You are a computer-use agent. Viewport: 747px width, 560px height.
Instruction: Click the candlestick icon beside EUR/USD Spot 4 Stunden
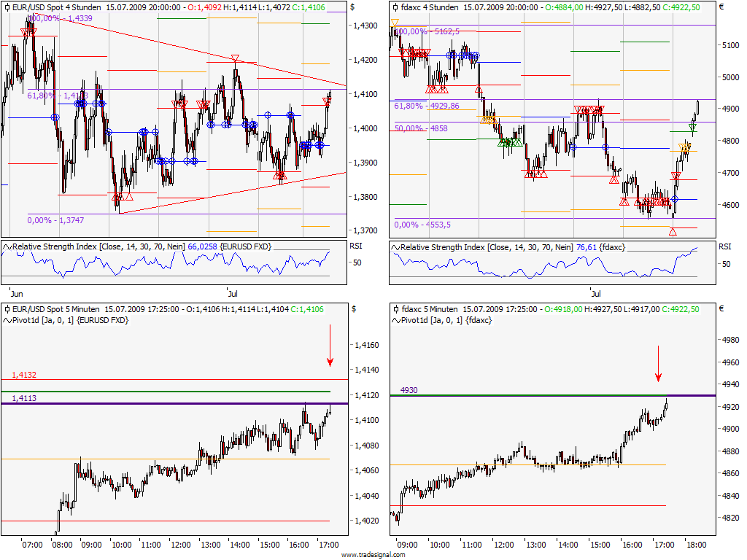7,7
